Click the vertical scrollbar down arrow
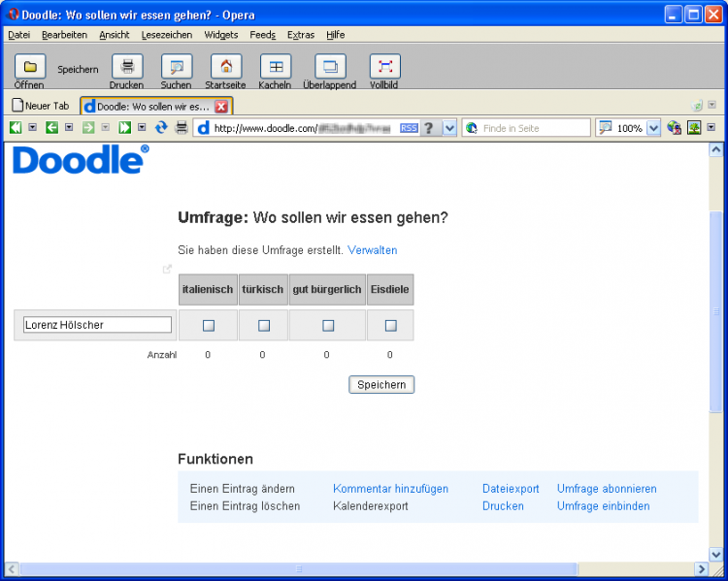Screen dimensions: 728x581 click(x=716, y=554)
